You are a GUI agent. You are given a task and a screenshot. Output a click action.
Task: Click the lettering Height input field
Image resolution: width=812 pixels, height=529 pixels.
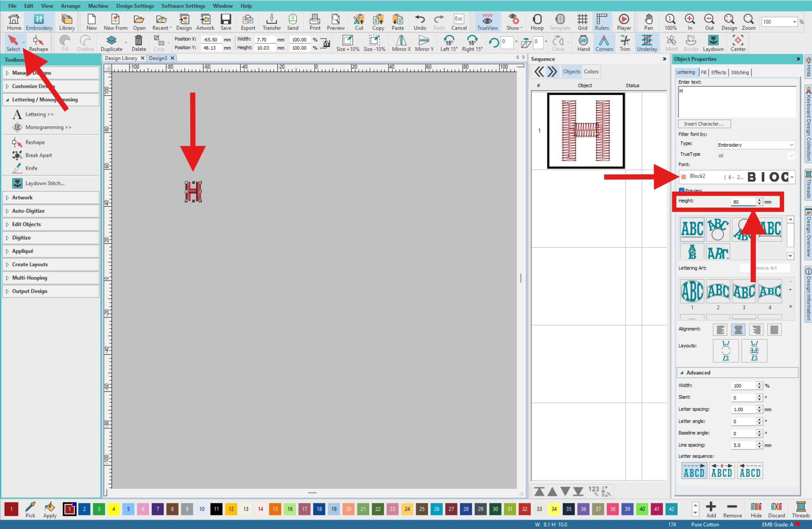coord(743,202)
